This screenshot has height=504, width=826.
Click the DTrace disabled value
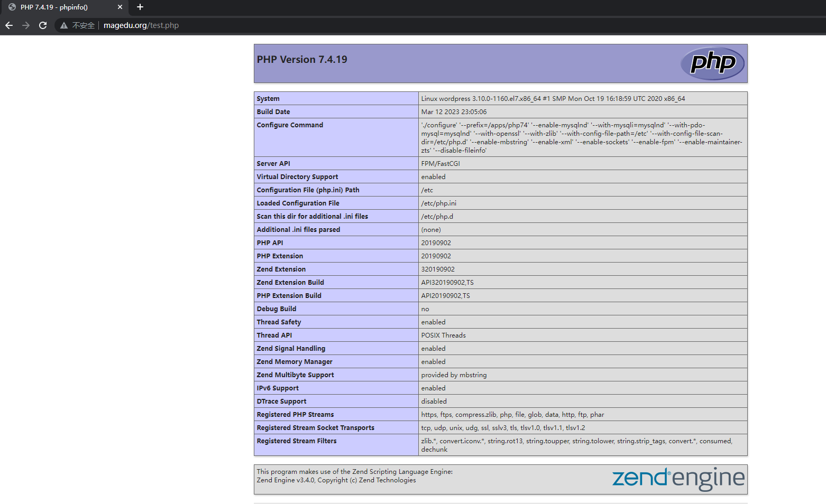[434, 402]
